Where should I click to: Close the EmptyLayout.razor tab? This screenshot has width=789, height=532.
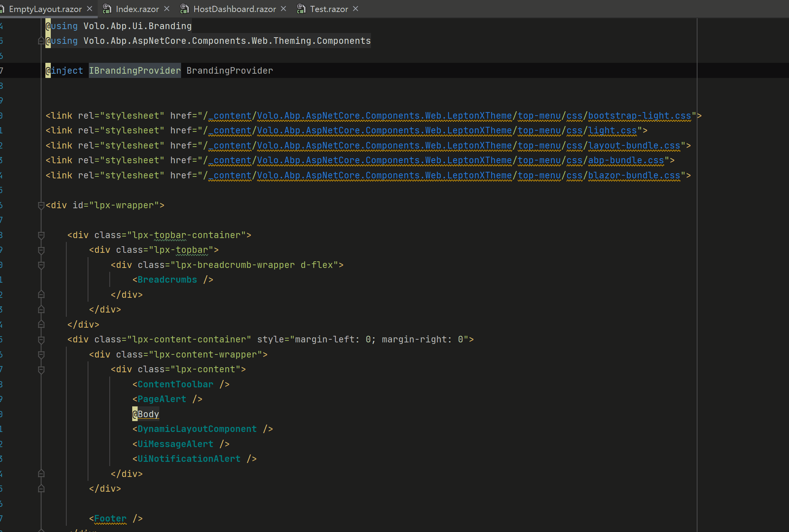[90, 9]
